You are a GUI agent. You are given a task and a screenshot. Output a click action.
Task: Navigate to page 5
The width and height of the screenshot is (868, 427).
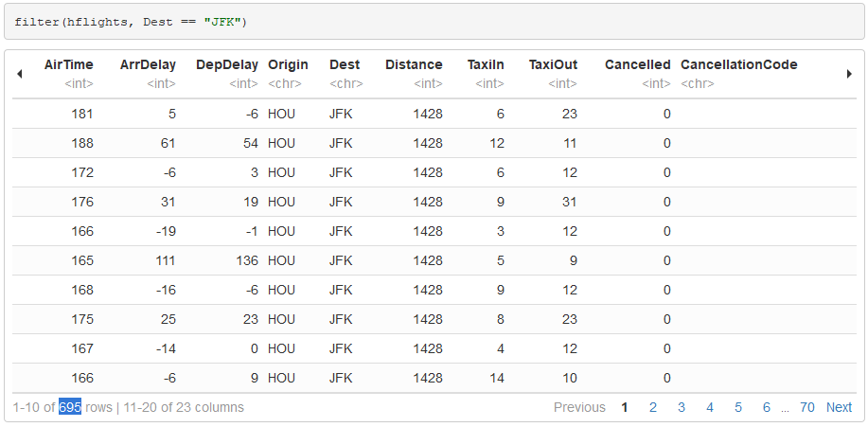[x=738, y=408]
